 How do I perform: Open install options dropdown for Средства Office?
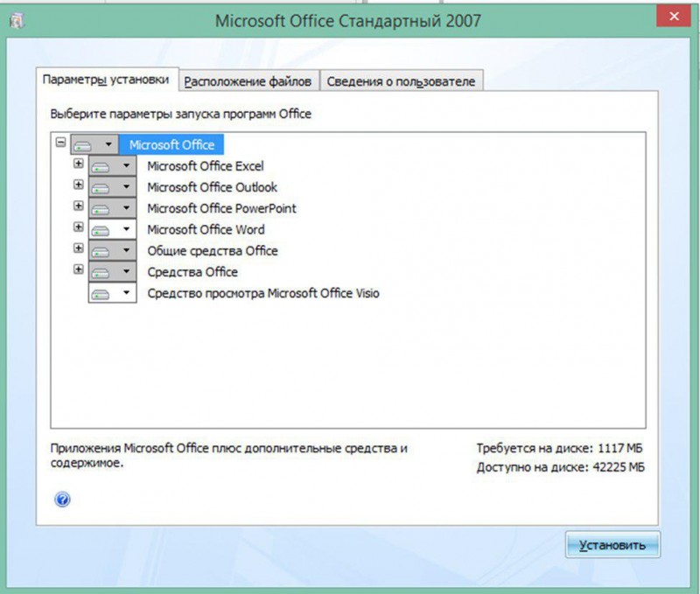pos(113,272)
